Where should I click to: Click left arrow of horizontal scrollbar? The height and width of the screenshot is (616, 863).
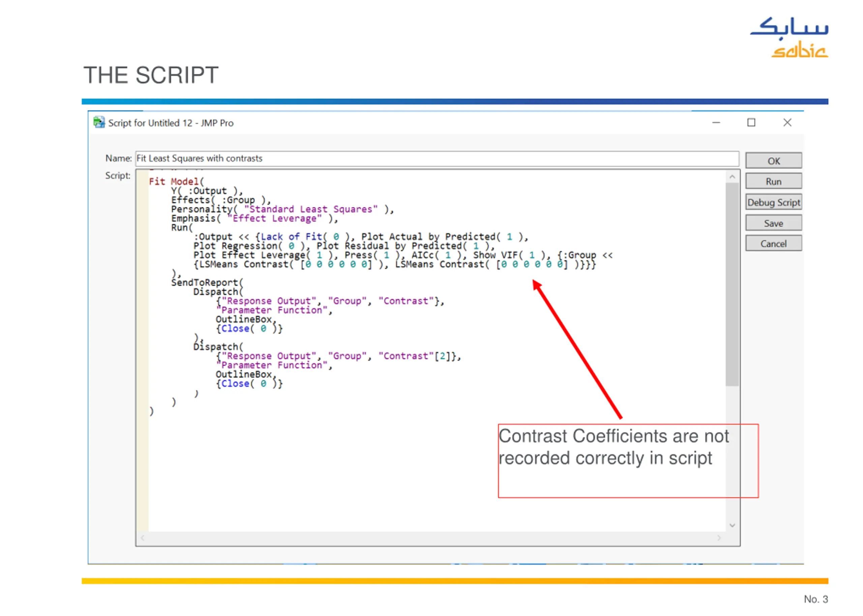pyautogui.click(x=143, y=538)
